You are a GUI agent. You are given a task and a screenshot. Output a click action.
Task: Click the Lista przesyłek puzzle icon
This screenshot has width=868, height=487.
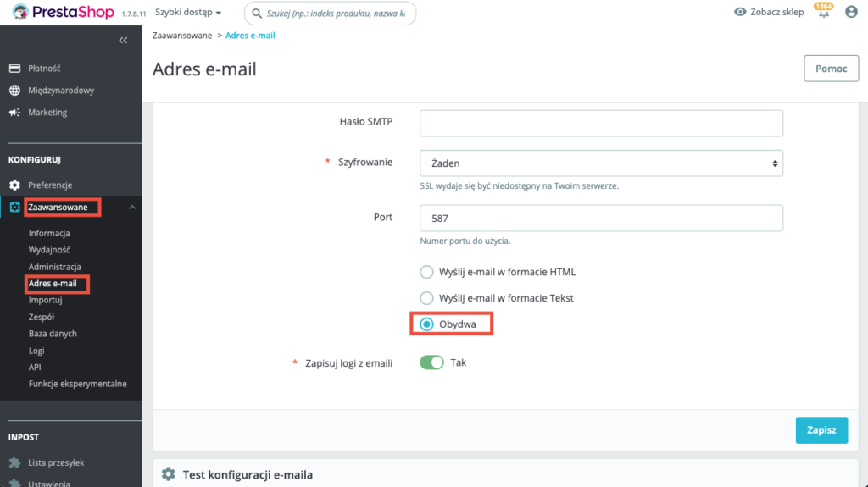tap(15, 462)
